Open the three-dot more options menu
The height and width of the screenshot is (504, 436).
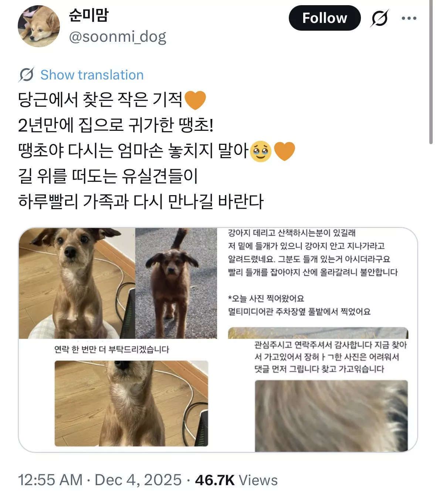coord(409,18)
